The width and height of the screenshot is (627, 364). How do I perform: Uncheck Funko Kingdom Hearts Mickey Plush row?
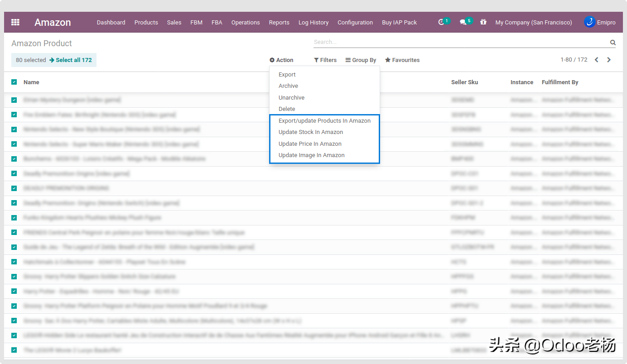(14, 217)
